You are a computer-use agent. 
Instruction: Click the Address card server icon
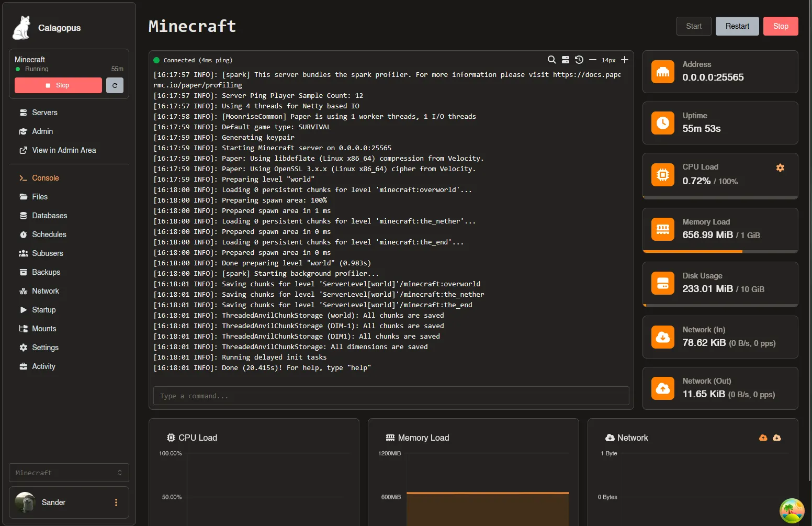pos(663,72)
